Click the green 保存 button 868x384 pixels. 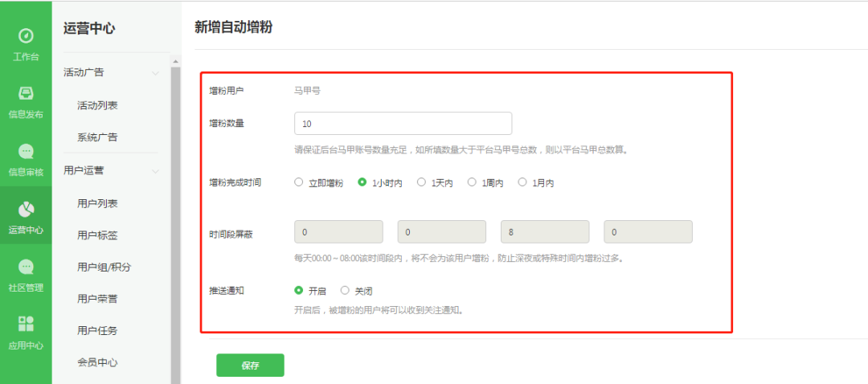(x=250, y=366)
